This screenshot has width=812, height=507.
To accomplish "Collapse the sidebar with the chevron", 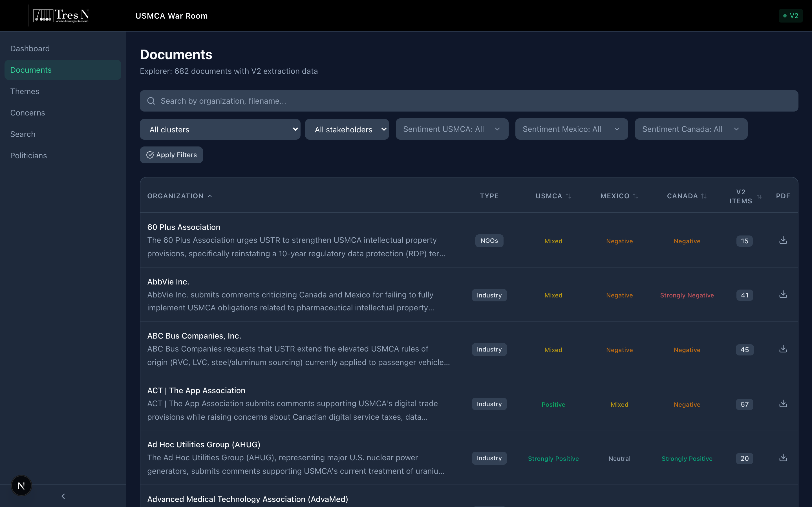I will (63, 496).
